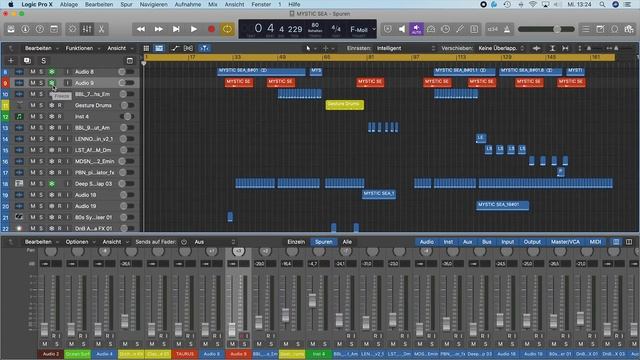Click the Wi-Fi status icon
The height and width of the screenshot is (360, 640).
tap(533, 4)
